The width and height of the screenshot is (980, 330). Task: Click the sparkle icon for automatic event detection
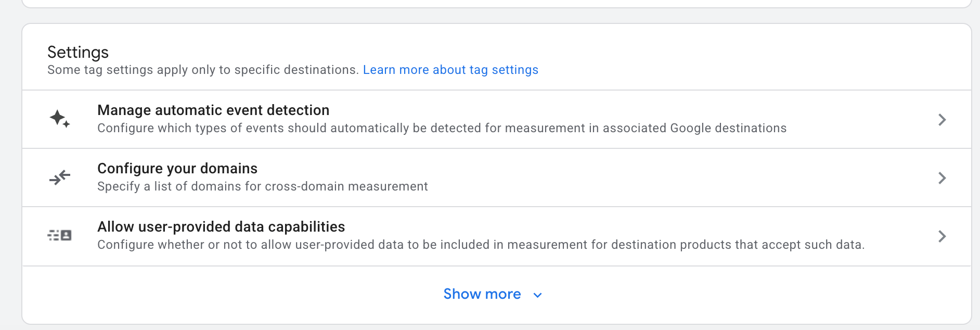pyautogui.click(x=59, y=119)
